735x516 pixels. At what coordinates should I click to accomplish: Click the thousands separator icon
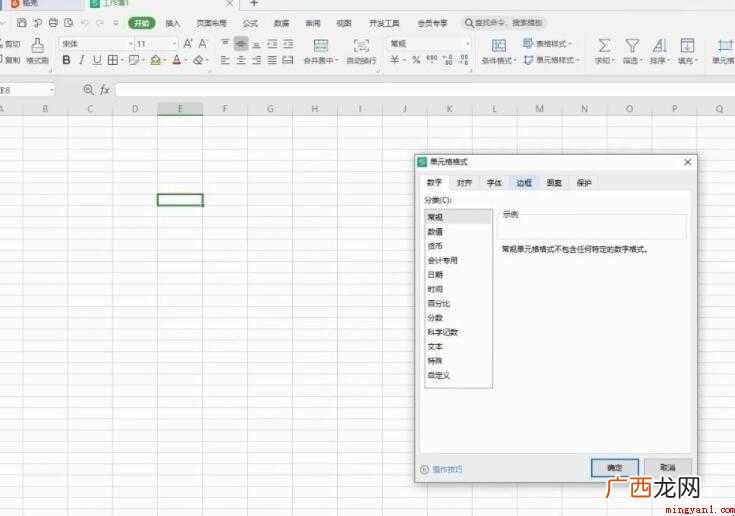[x=432, y=59]
